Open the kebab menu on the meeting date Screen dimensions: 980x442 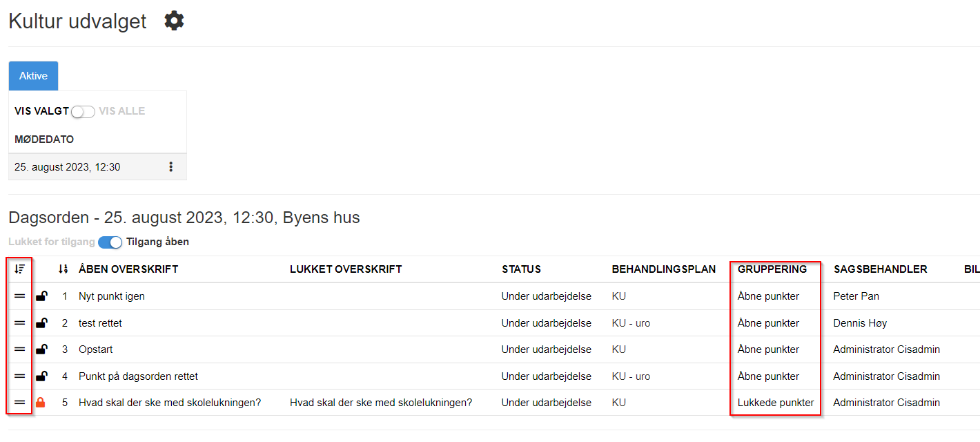tap(170, 166)
